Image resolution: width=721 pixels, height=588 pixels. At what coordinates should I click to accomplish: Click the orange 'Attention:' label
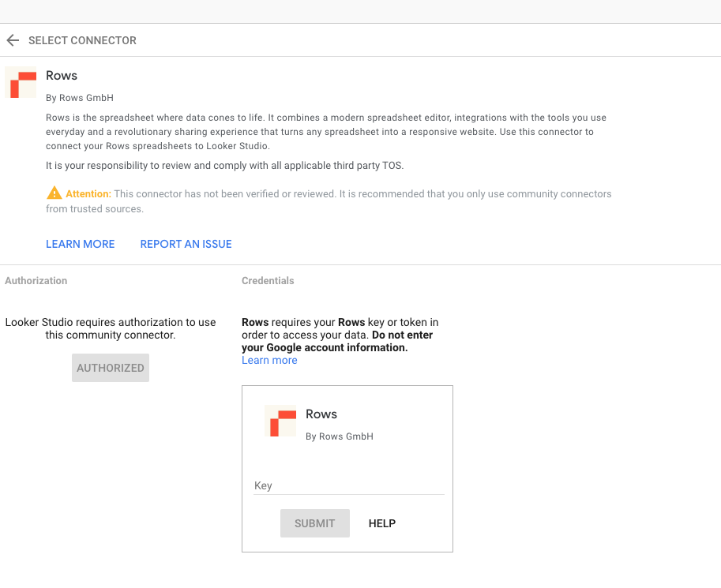click(x=88, y=194)
